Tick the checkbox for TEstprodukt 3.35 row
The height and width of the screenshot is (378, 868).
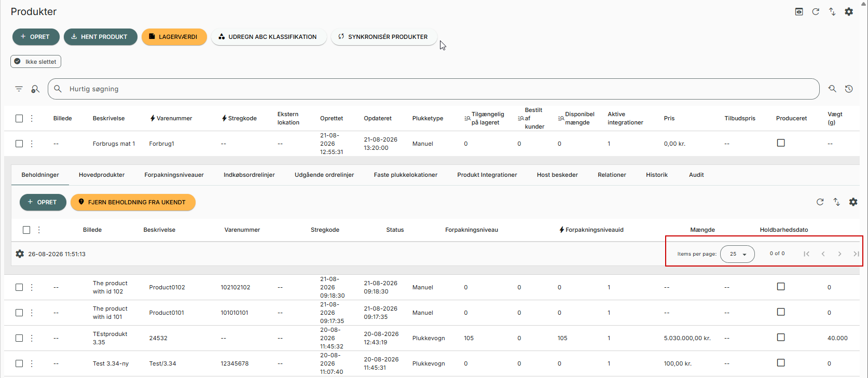[x=19, y=338]
